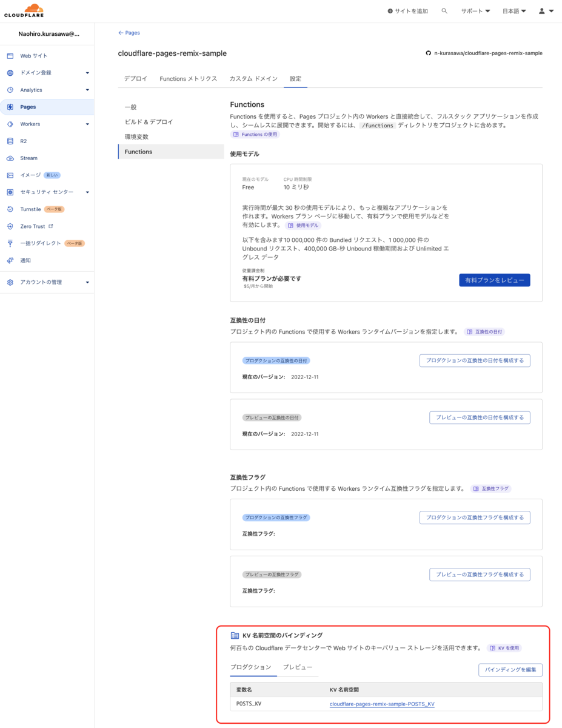Expand the Analytics sidebar arrow

87,90
